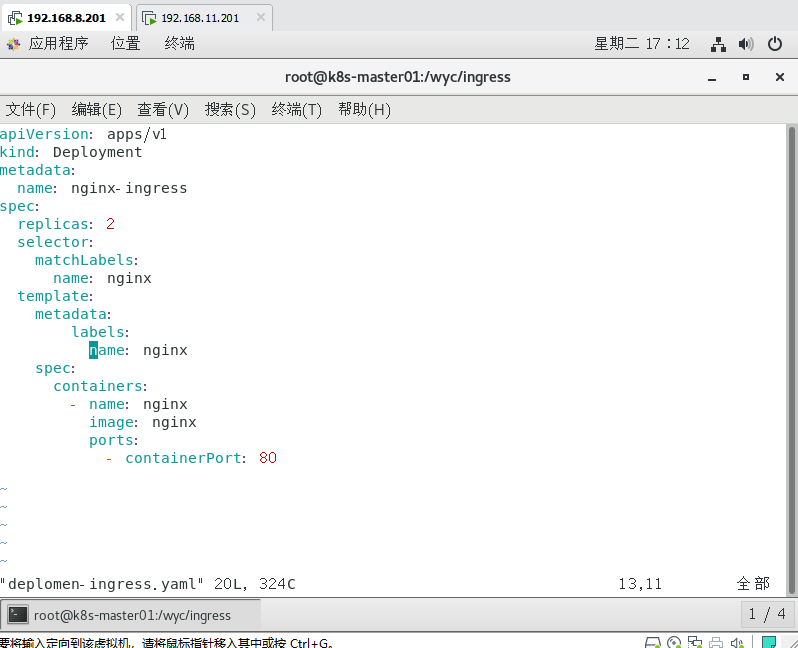Close the terminal window
798x648 pixels.
click(x=780, y=77)
